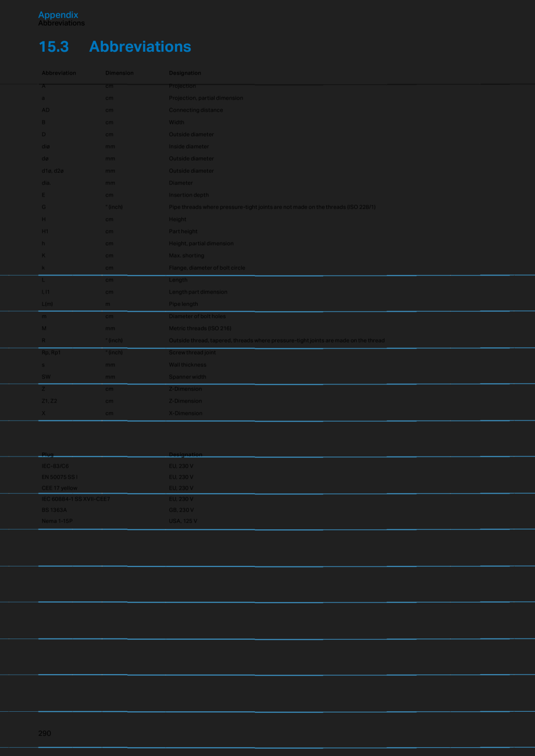Select the "Appendix" header text
Viewport: 535px width, 756px height.
[x=58, y=15]
